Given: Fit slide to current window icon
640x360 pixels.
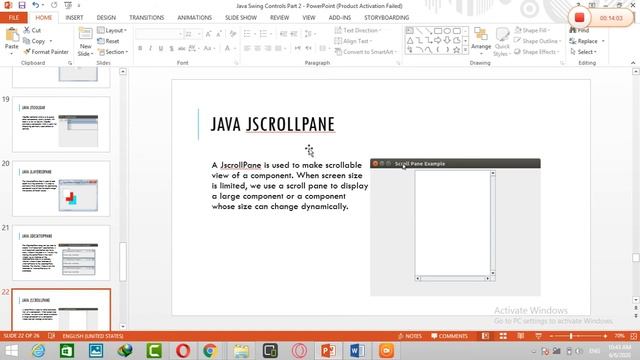Looking at the screenshot, I should (633, 336).
